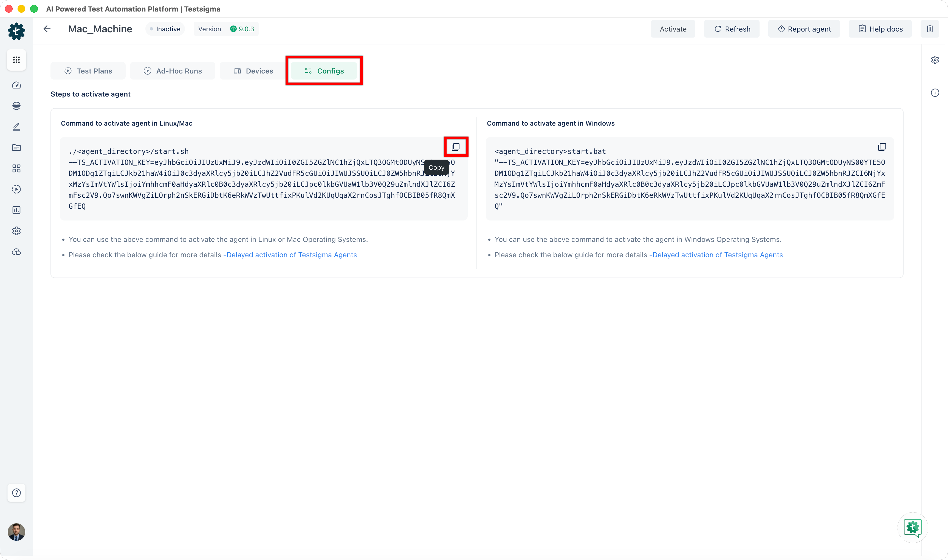Open the apps grid menu in sidebar
Image resolution: width=948 pixels, height=560 pixels.
click(x=16, y=60)
